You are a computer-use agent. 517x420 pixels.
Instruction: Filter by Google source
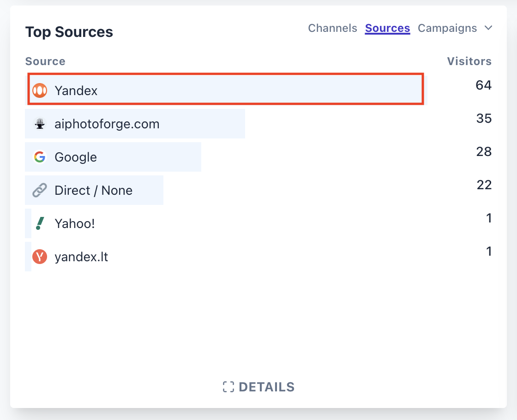click(76, 157)
